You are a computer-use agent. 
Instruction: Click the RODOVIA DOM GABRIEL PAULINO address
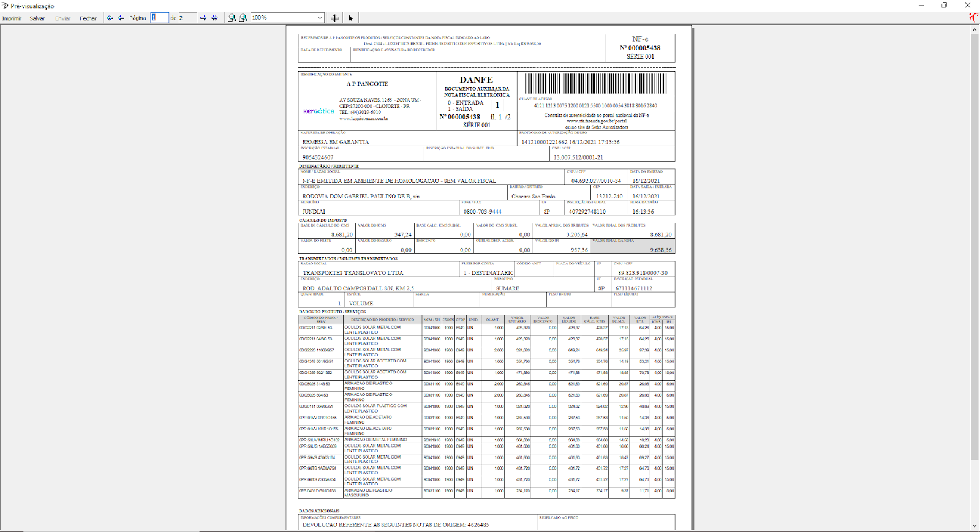(x=361, y=197)
